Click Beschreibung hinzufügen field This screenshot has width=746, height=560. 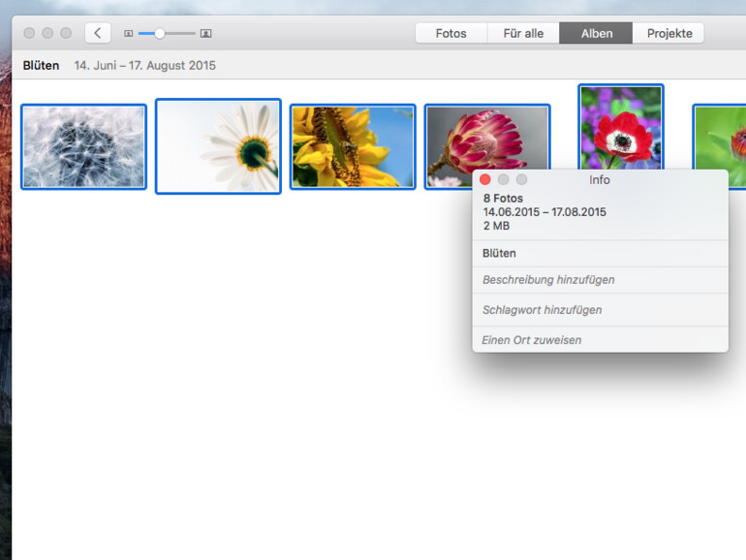tap(601, 280)
